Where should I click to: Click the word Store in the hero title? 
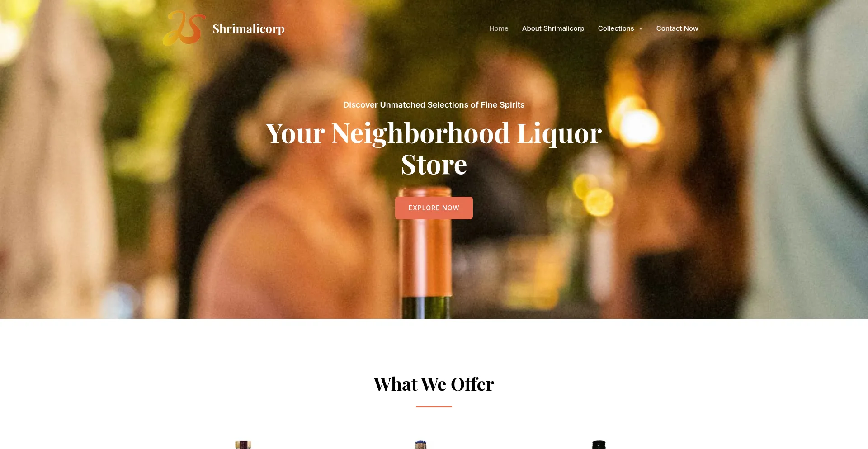[x=434, y=165]
